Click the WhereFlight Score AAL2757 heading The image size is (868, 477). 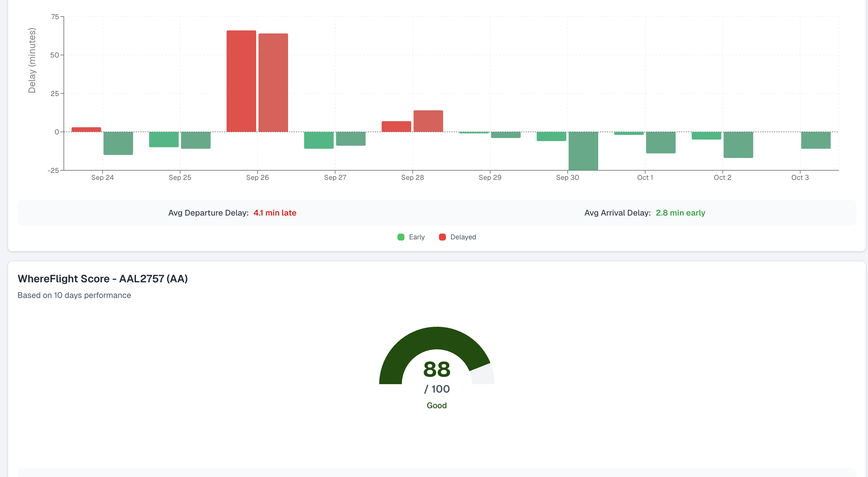point(102,279)
